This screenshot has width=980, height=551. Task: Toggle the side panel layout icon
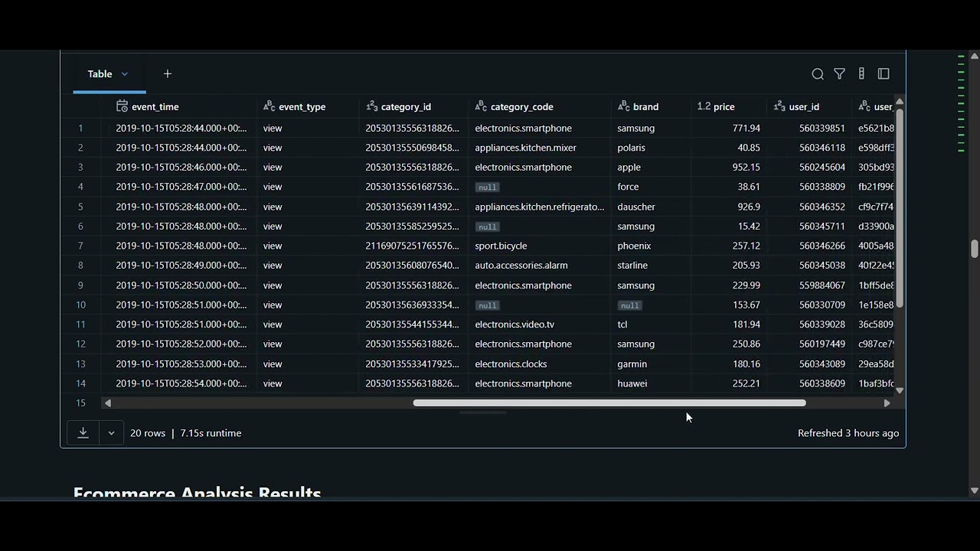click(x=884, y=74)
